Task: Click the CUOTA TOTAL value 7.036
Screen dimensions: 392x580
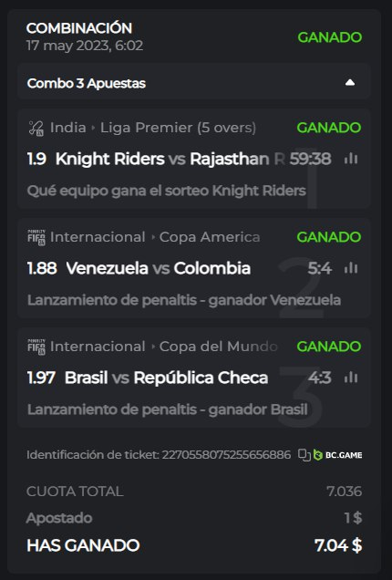Action: 344,492
